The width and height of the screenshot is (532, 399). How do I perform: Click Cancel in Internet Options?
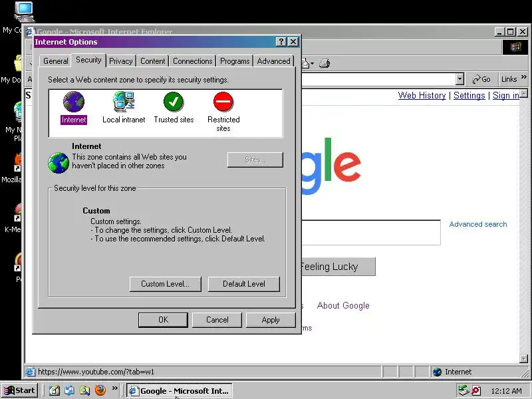(x=217, y=320)
